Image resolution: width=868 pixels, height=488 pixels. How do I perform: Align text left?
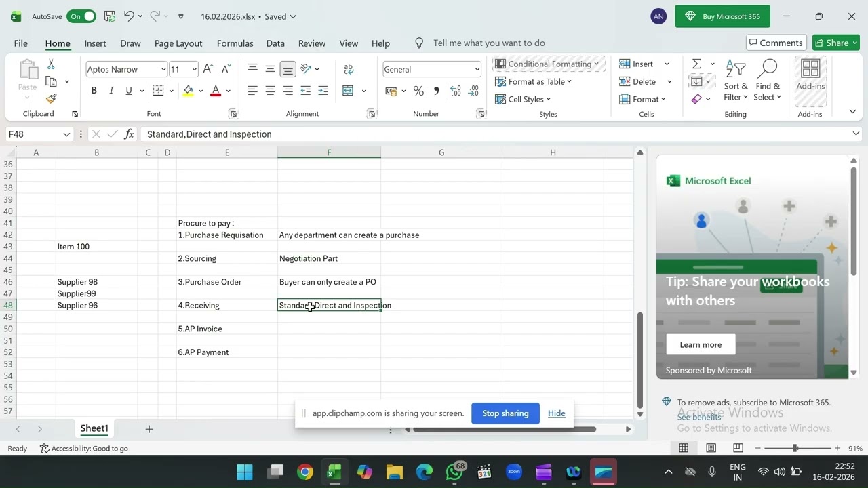click(252, 90)
